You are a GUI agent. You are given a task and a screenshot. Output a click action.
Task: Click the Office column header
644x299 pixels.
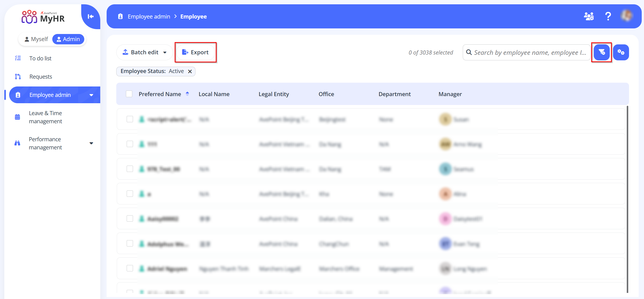coord(326,94)
